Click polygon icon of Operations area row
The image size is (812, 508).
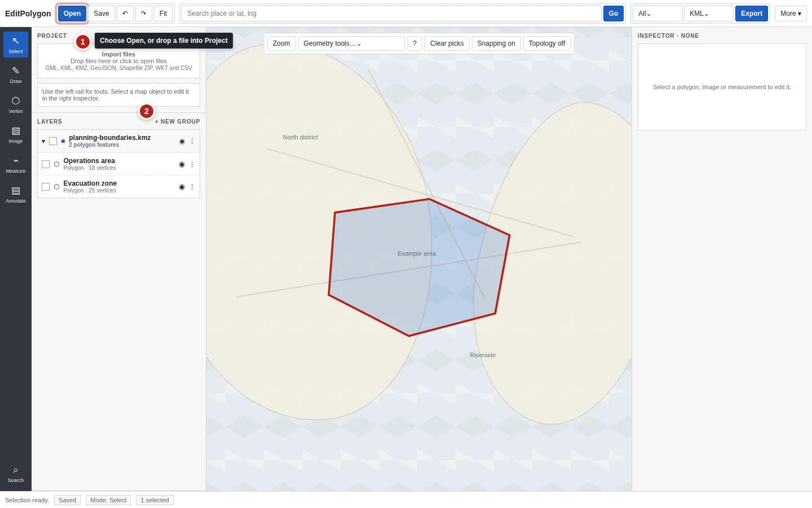(56, 164)
